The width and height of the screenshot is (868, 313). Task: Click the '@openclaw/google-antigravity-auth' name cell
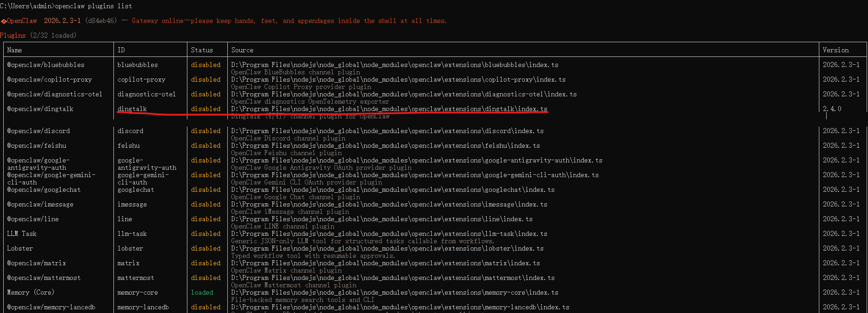(39, 164)
